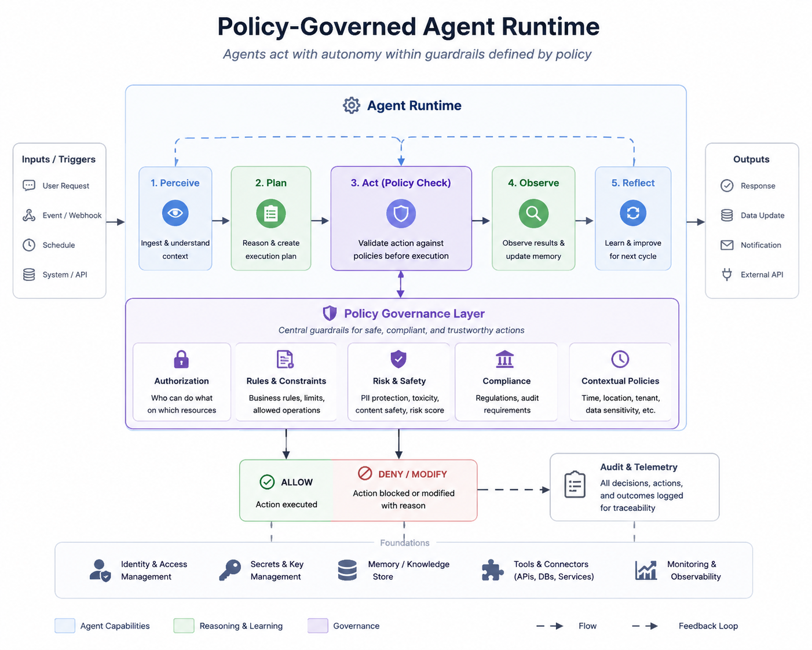Click the Event / Webhook icon
Image resolution: width=812 pixels, height=650 pixels.
pyautogui.click(x=29, y=215)
